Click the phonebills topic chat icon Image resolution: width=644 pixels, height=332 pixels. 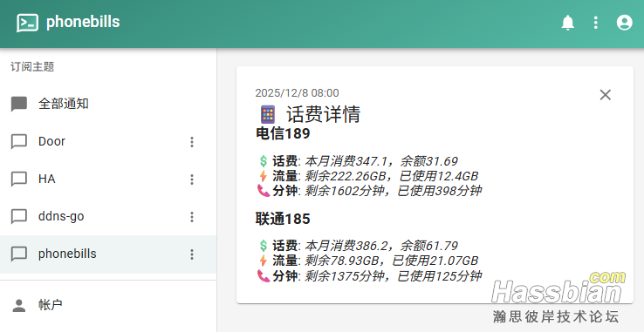pyautogui.click(x=19, y=254)
